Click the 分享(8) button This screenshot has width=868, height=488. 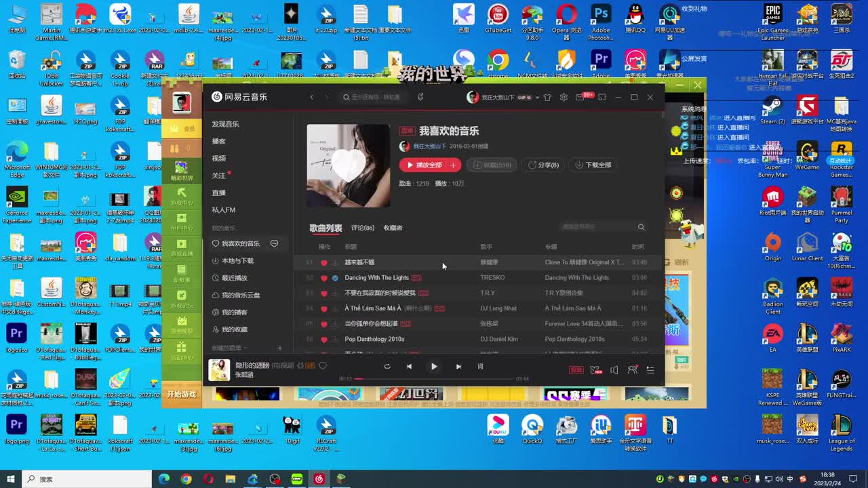tap(543, 165)
